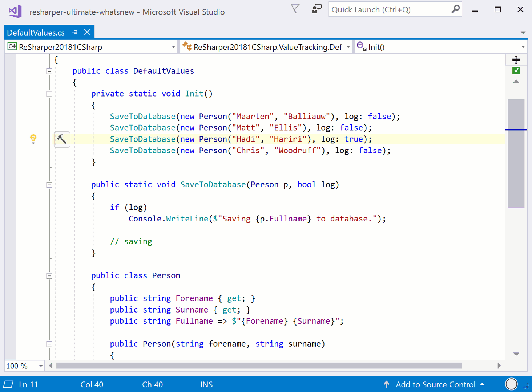Click Add to Source Control button
Screen dimensions: 532x392
(435, 384)
